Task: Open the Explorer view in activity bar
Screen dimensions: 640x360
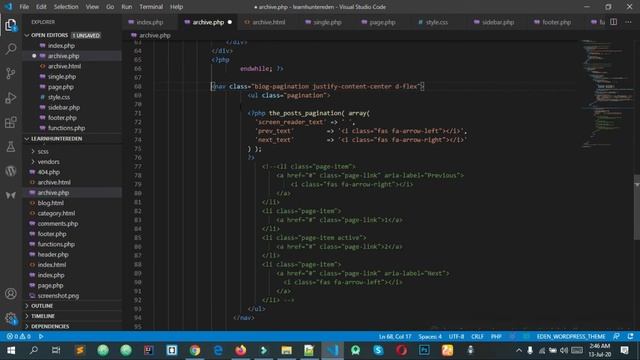Action: point(11,25)
